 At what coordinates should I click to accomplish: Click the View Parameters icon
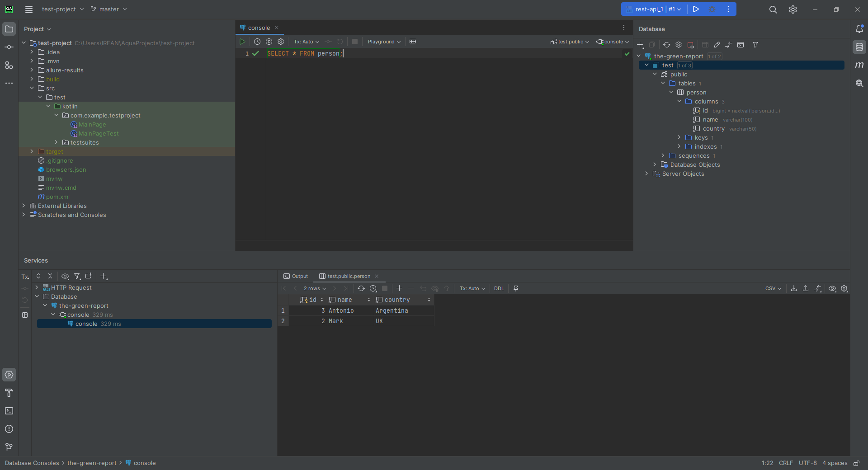tap(269, 42)
